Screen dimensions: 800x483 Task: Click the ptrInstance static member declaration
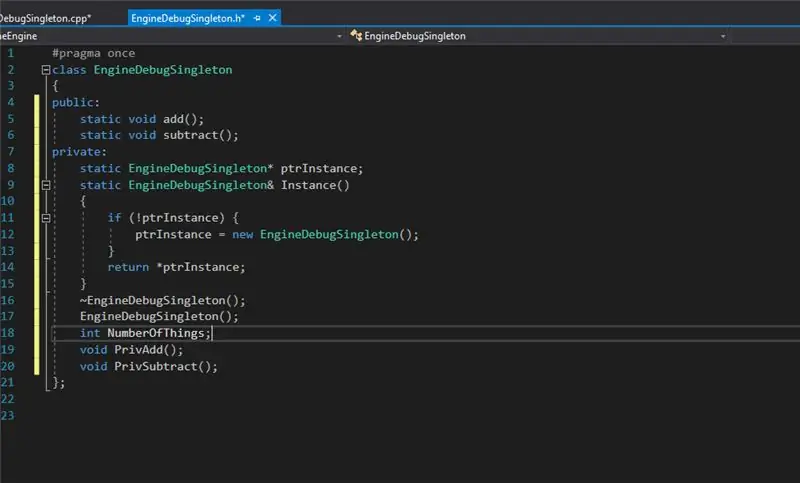(221, 168)
